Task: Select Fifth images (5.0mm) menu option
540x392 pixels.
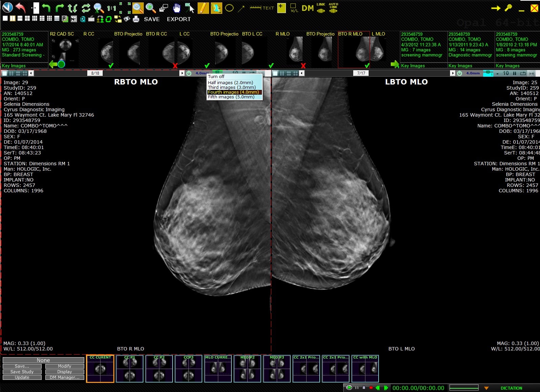Action: [x=231, y=97]
